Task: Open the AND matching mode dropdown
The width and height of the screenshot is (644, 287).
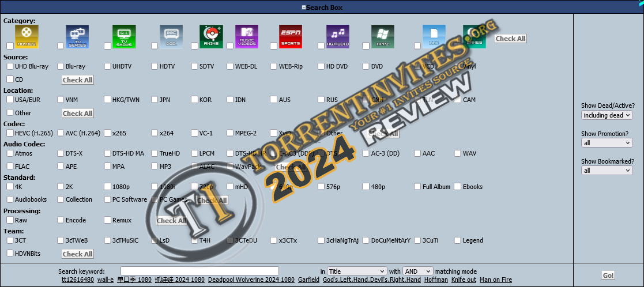Action: pyautogui.click(x=417, y=271)
